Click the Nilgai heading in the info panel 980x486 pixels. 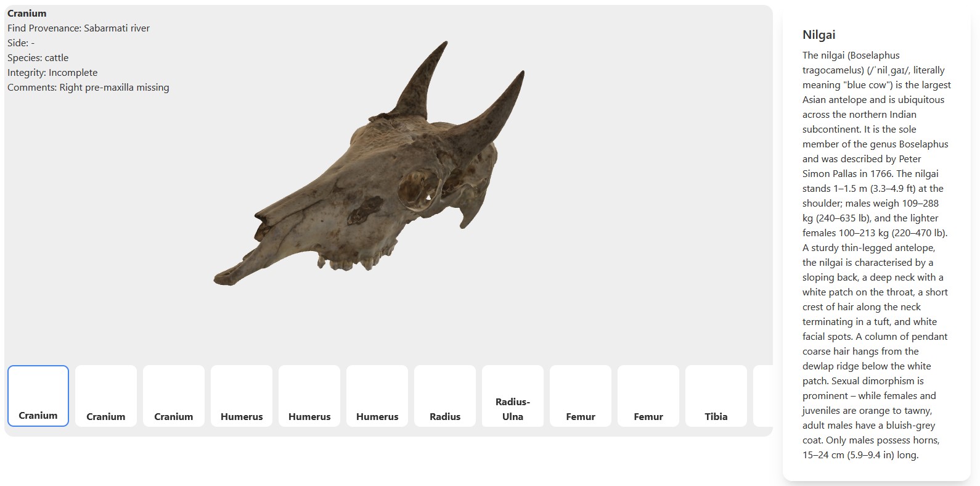point(819,35)
